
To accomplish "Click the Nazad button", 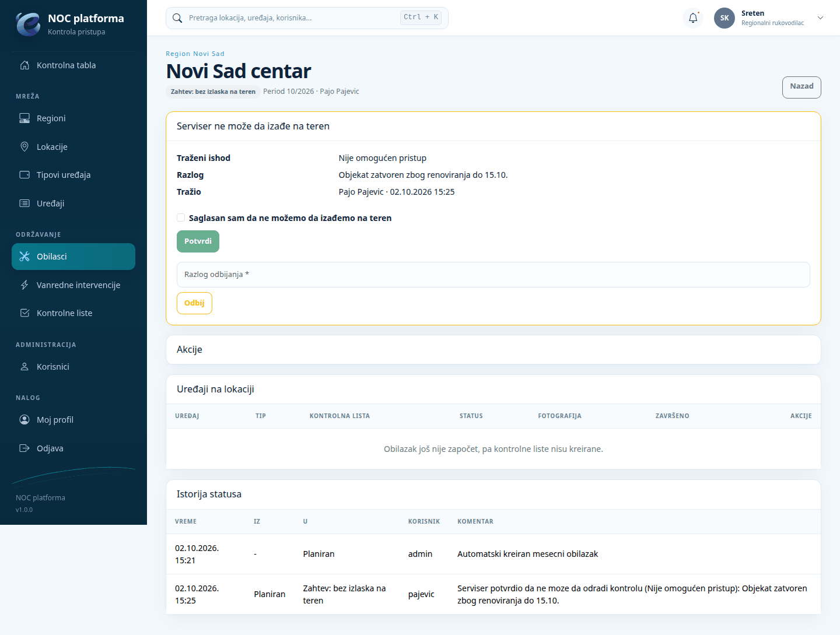I will coord(801,87).
